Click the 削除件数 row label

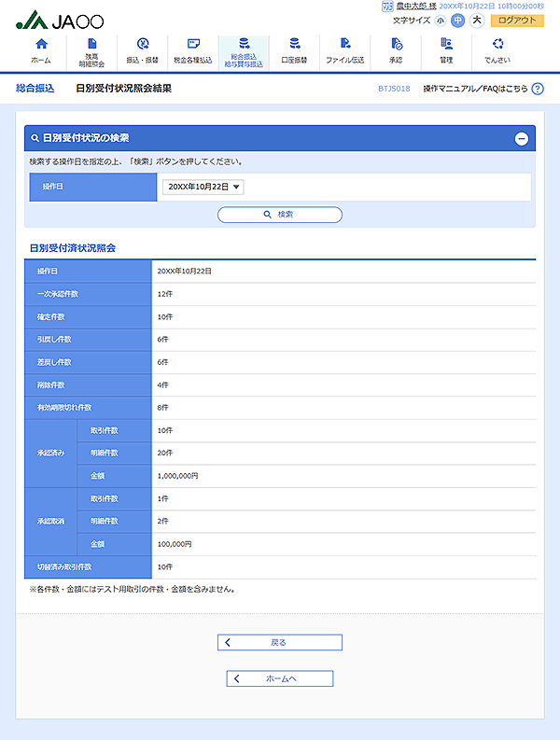[50, 385]
